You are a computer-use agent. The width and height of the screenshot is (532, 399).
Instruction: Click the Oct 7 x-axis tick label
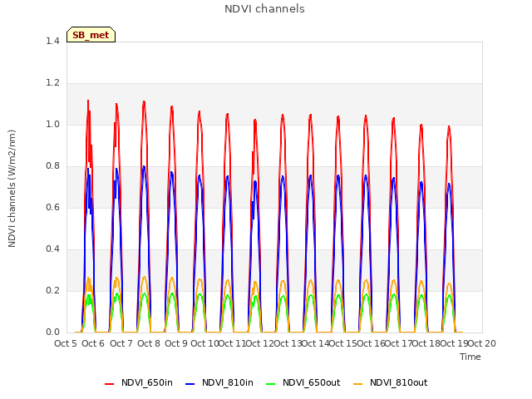(121, 343)
